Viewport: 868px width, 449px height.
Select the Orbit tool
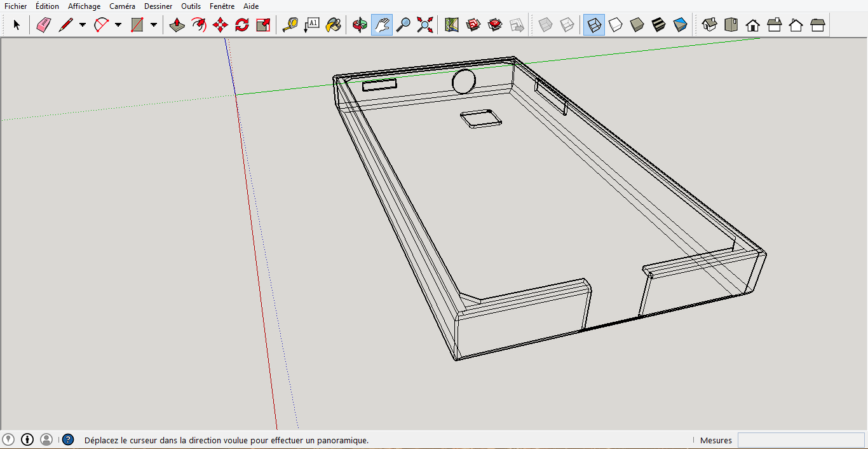point(360,25)
